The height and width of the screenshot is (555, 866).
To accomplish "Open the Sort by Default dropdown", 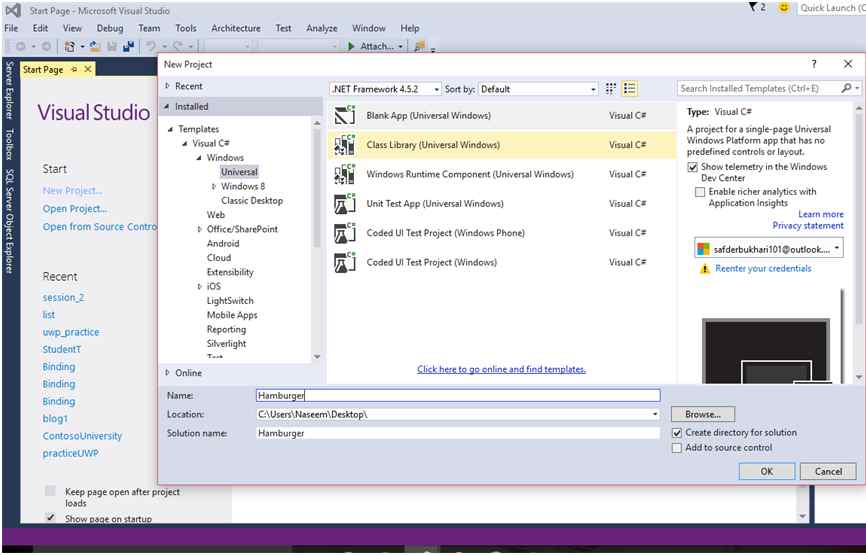I will coord(538,89).
